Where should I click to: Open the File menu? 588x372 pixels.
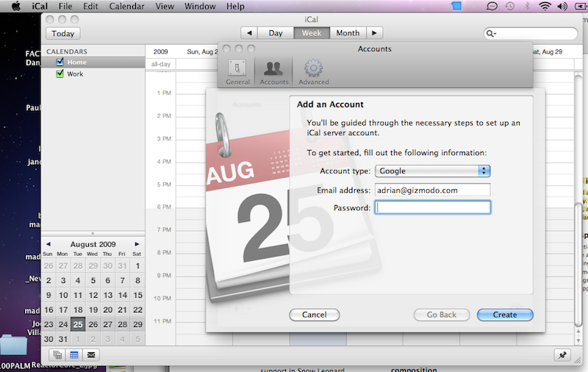coord(65,6)
